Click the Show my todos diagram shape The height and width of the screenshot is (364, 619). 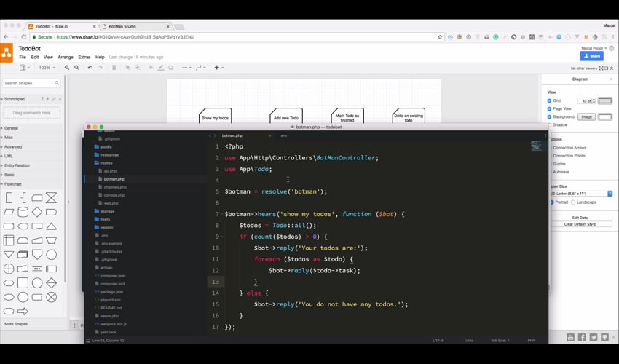215,115
